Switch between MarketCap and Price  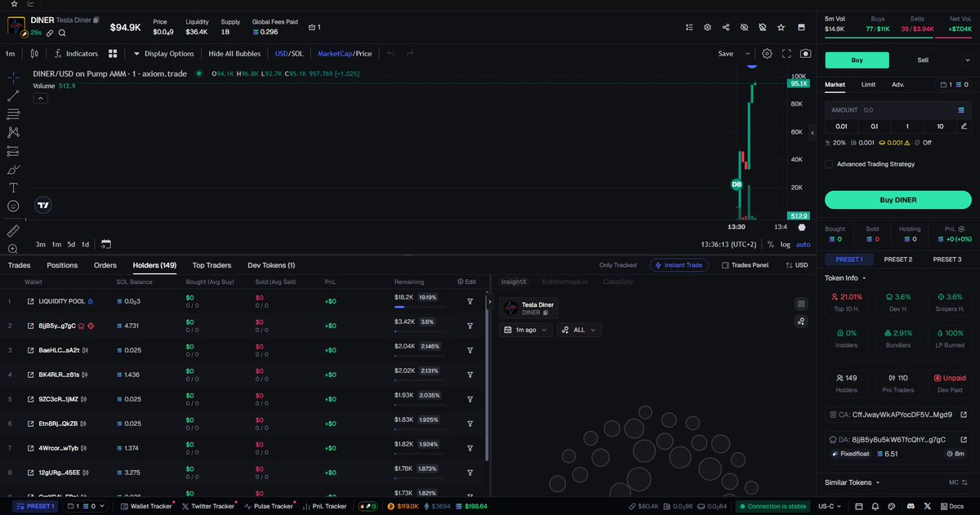[x=345, y=54]
